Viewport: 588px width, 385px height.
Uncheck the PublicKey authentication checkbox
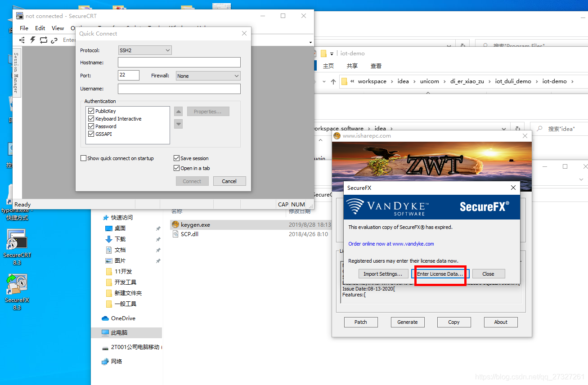(91, 111)
